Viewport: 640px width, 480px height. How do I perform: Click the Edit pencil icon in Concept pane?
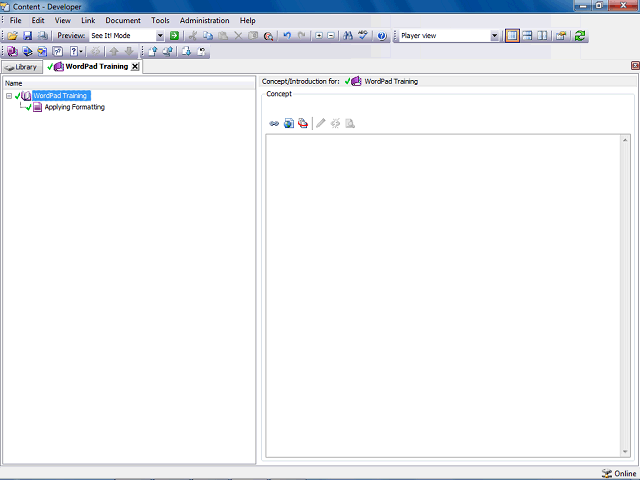[x=321, y=123]
